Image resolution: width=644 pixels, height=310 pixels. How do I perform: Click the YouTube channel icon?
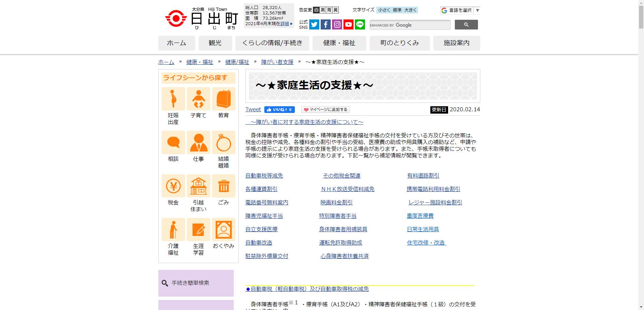348,24
